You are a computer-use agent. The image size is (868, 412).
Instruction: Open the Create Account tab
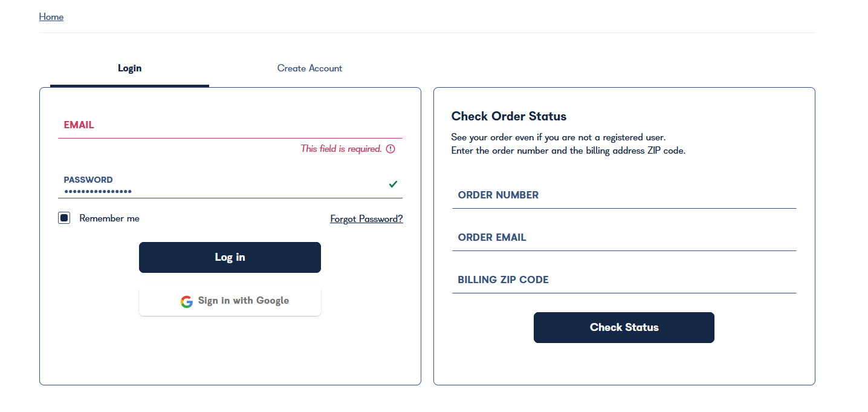(x=309, y=68)
